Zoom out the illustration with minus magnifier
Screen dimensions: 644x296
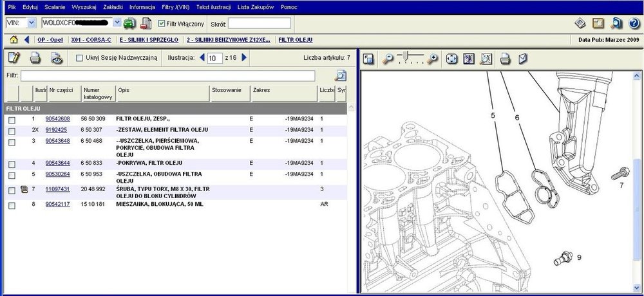tap(388, 59)
